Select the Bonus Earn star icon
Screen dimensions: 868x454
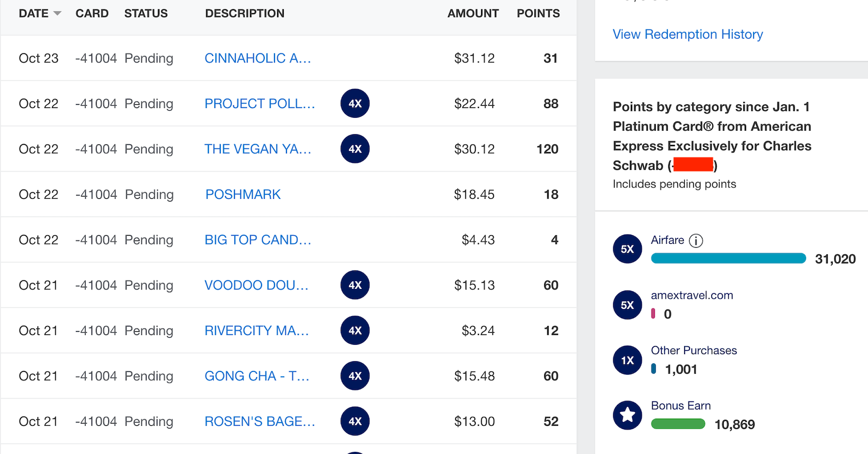coord(627,415)
